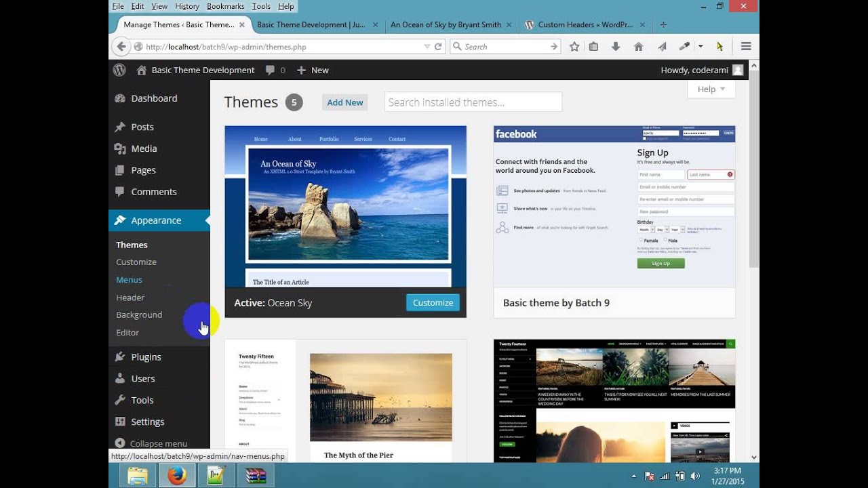Click the Add New theme button
Viewport: 868px width, 488px height.
coord(345,102)
